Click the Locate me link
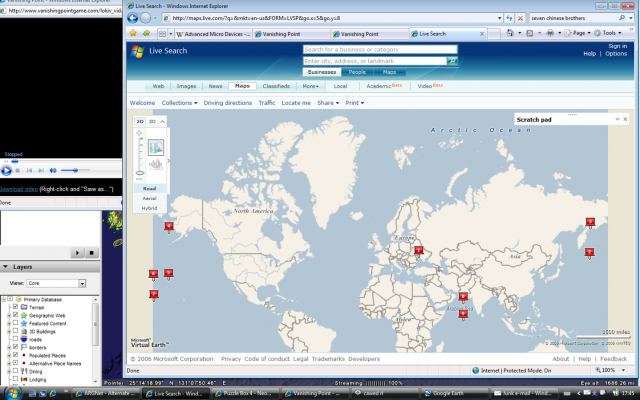Image resolution: width=640 pixels, height=400 pixels. click(296, 103)
